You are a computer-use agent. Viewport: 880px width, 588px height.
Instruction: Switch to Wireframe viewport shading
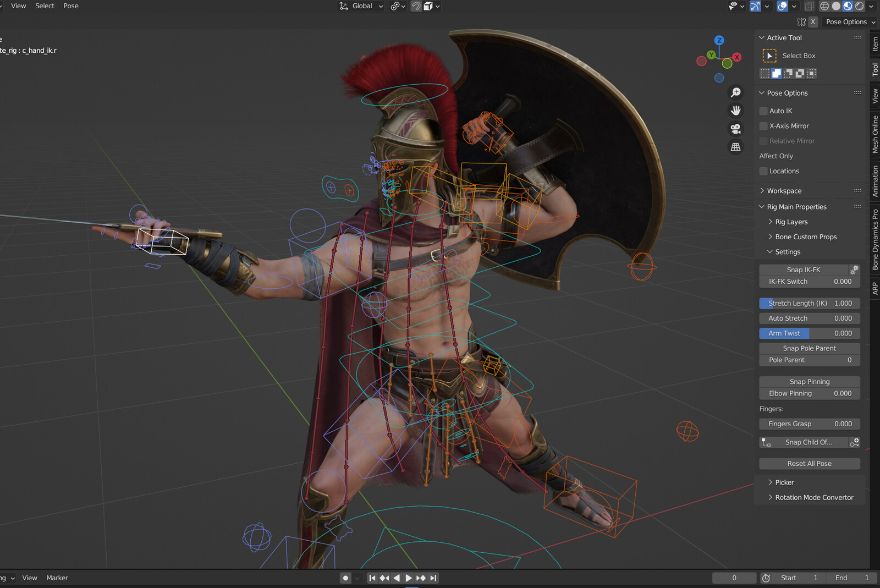click(824, 6)
